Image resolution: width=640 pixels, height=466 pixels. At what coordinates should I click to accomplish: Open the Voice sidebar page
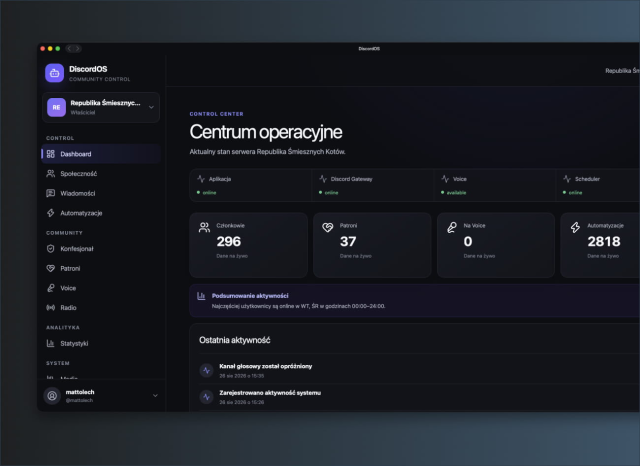click(x=101, y=288)
